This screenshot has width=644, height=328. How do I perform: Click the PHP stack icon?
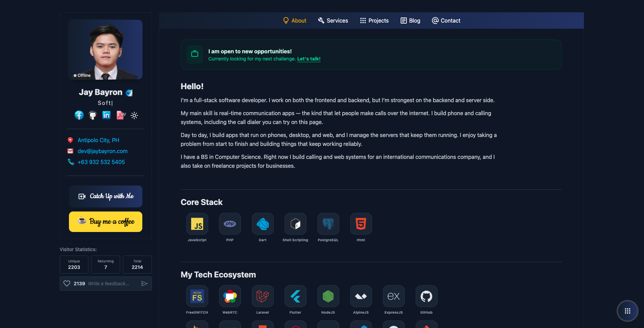(230, 224)
